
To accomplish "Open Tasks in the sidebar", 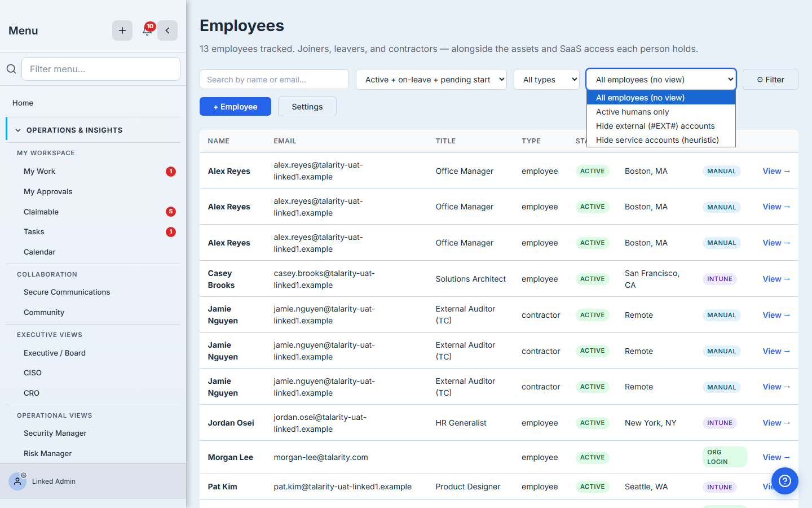I will 34,232.
